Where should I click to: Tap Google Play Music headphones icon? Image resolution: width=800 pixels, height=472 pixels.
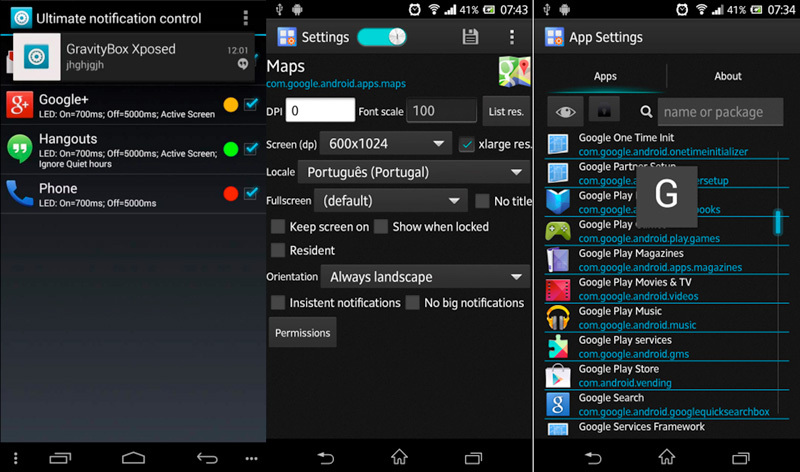coord(558,317)
